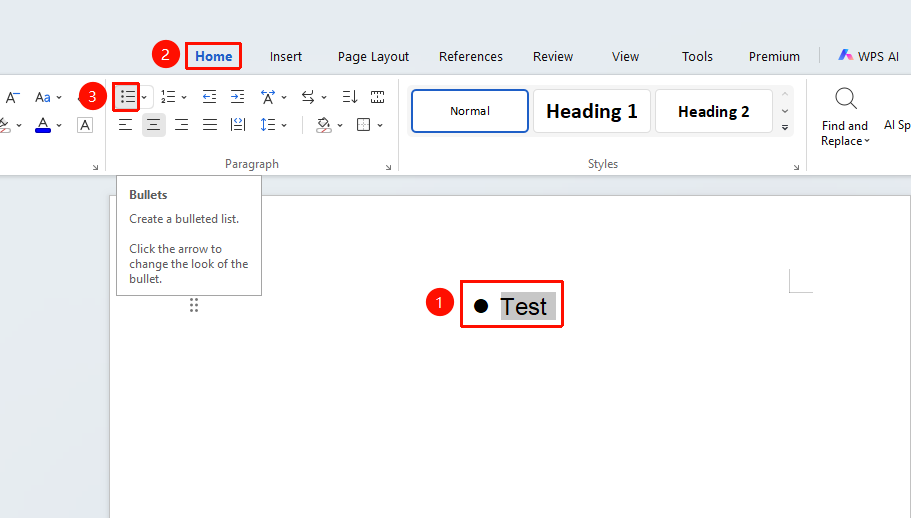Expand the bullet style dropdown arrow

(144, 98)
